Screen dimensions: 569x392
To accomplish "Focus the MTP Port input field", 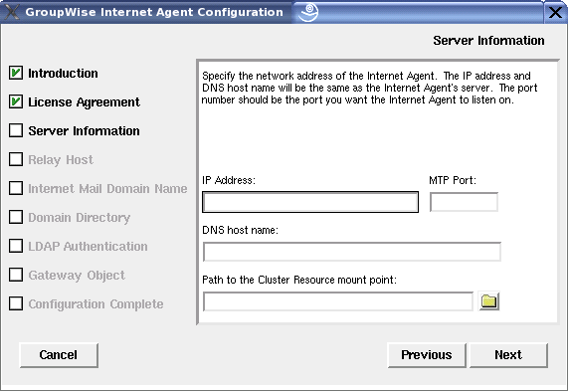I will (464, 202).
